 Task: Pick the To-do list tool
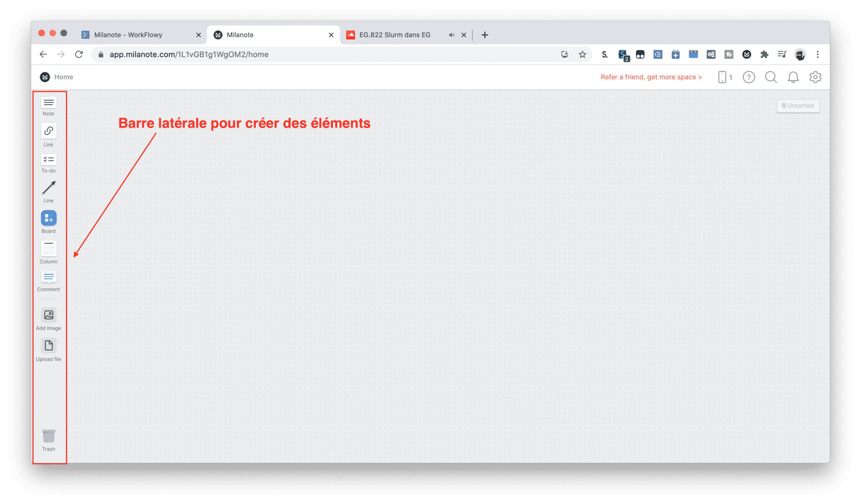48,164
